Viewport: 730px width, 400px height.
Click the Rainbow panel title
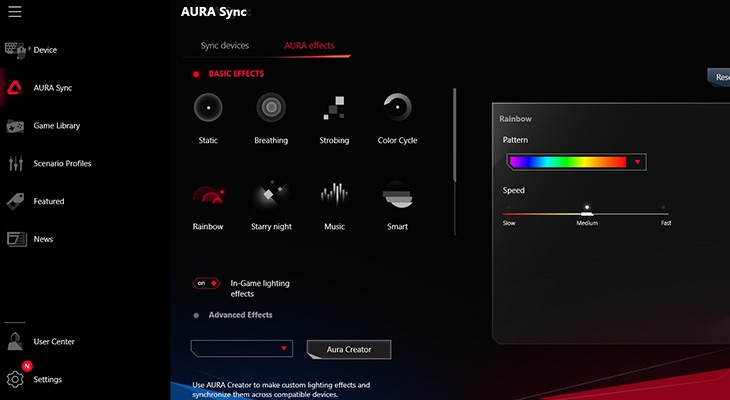click(515, 119)
